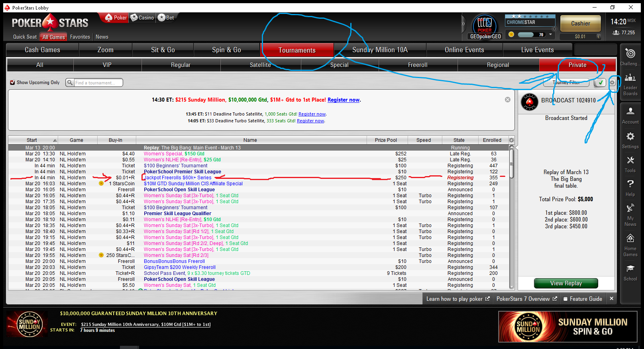
Task: Open the Tourney Filter button
Action: [x=566, y=82]
